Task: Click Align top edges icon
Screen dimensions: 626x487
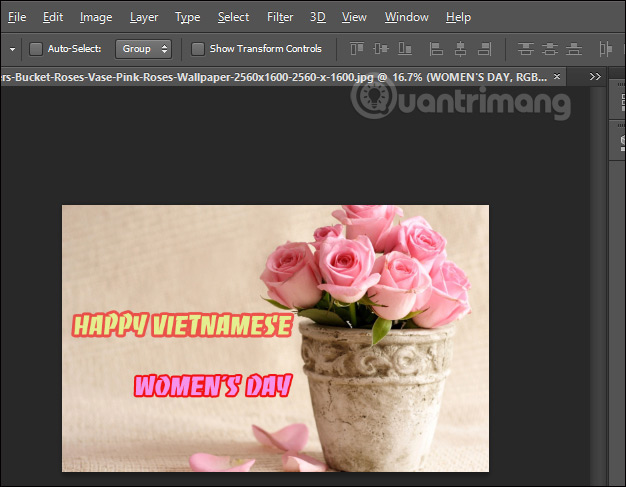Action: coord(357,49)
